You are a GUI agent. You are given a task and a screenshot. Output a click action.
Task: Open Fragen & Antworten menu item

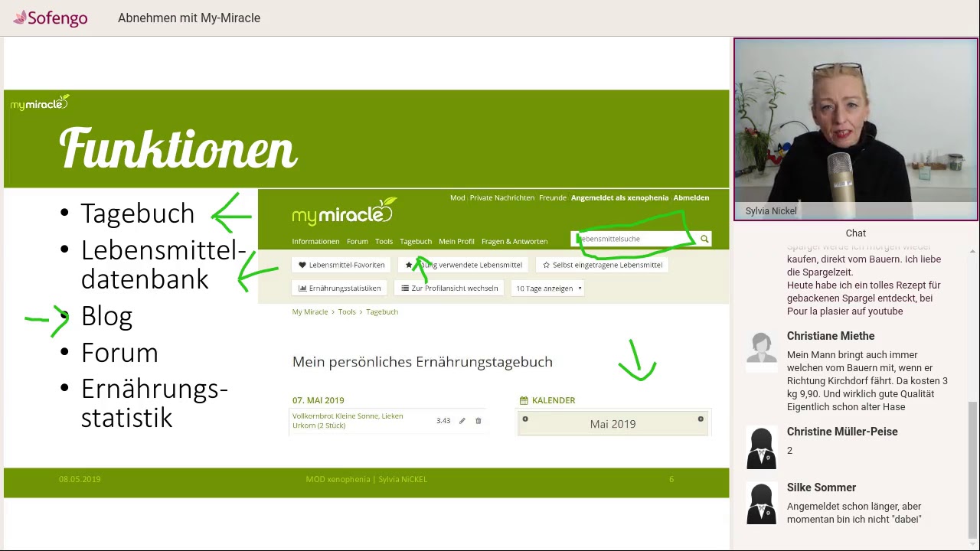[514, 242]
